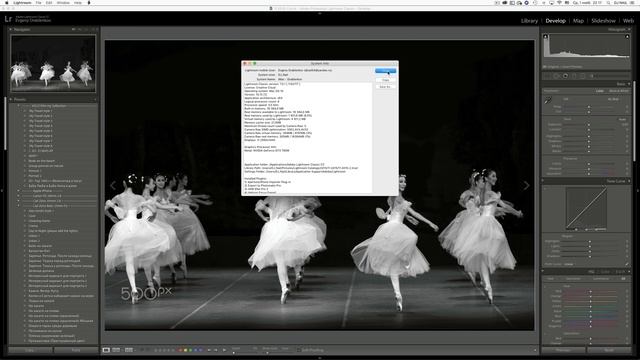Open the white balance As Shot dropdown
The width and height of the screenshot is (640, 360).
coord(614,99)
